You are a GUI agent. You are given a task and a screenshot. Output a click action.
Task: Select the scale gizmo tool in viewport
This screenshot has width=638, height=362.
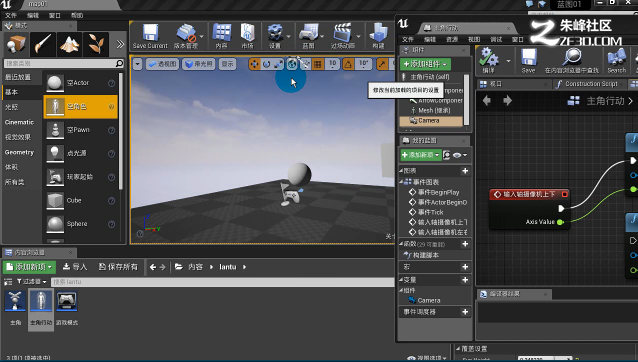278,64
